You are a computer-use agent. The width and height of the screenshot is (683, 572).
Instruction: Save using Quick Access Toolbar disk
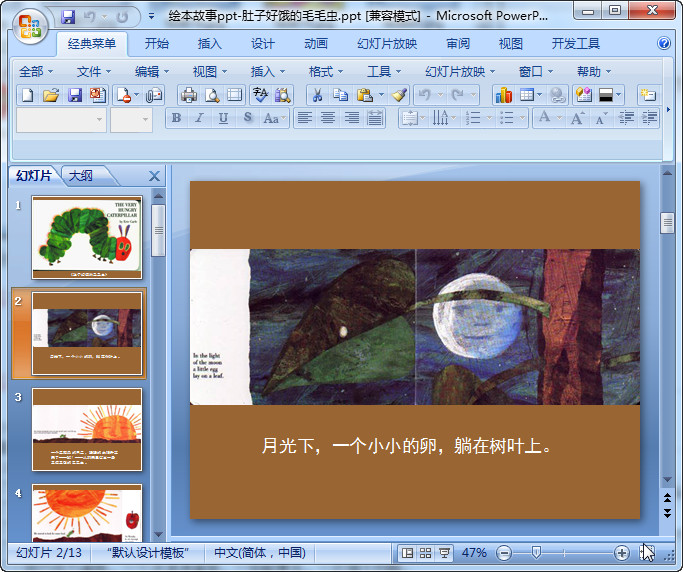tap(68, 17)
